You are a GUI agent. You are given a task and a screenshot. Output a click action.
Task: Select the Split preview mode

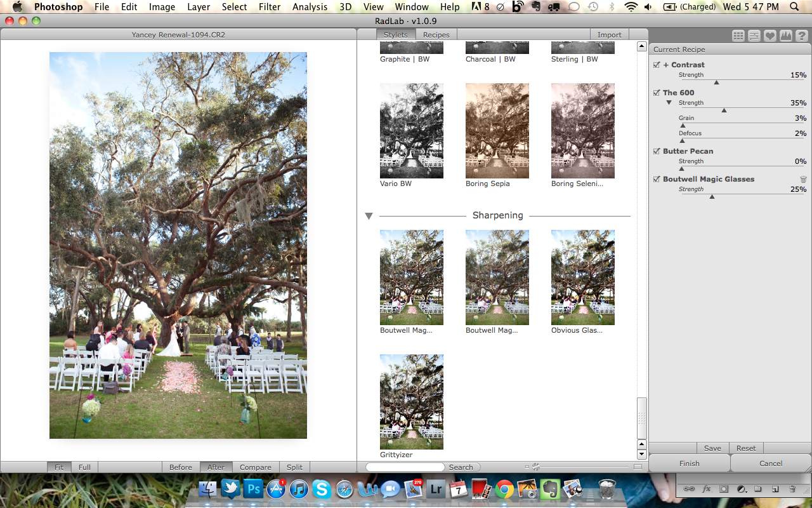click(294, 467)
